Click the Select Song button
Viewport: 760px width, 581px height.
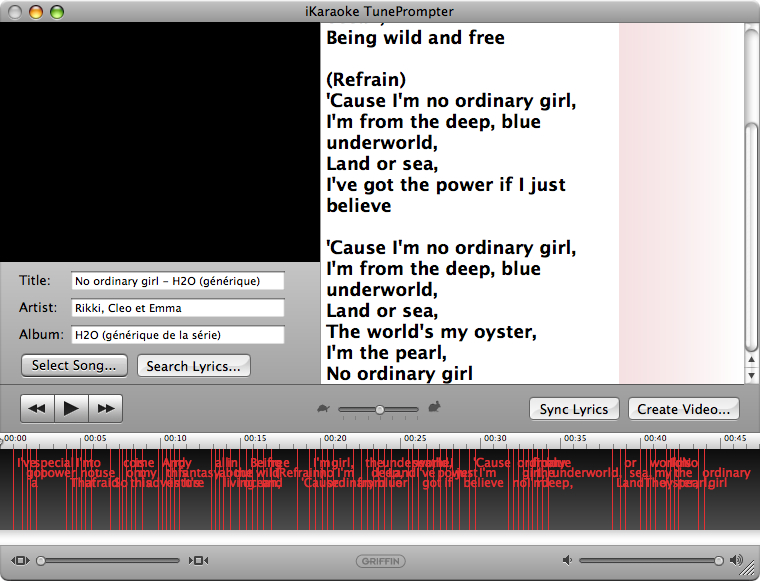[x=74, y=365]
